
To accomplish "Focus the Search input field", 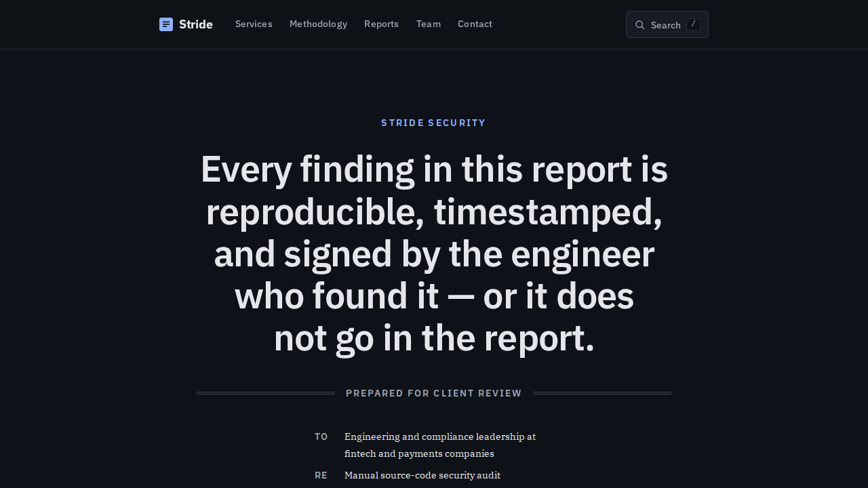I will coord(667,24).
